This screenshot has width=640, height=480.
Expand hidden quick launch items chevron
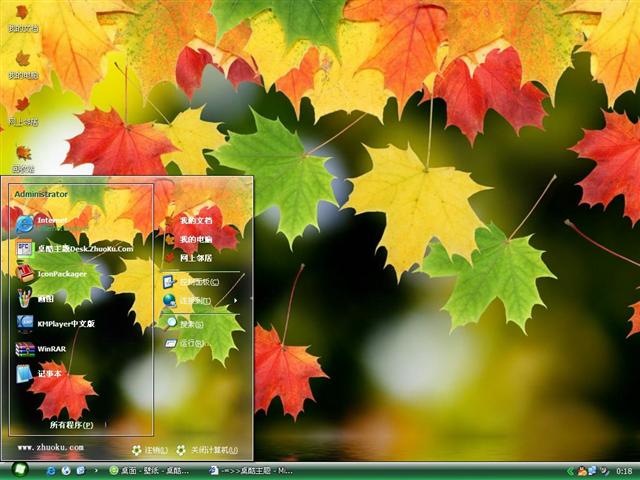point(96,471)
